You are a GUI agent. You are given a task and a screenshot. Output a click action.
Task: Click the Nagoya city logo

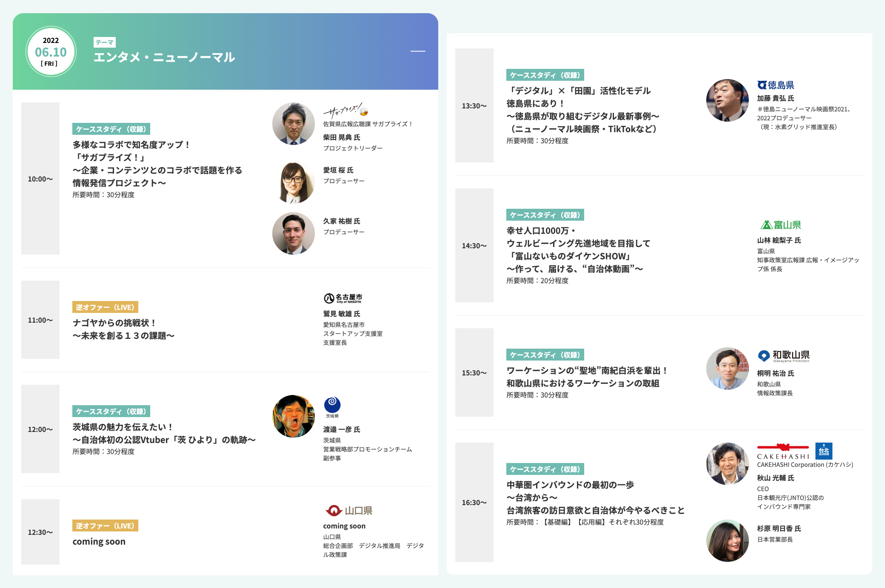[x=343, y=298]
